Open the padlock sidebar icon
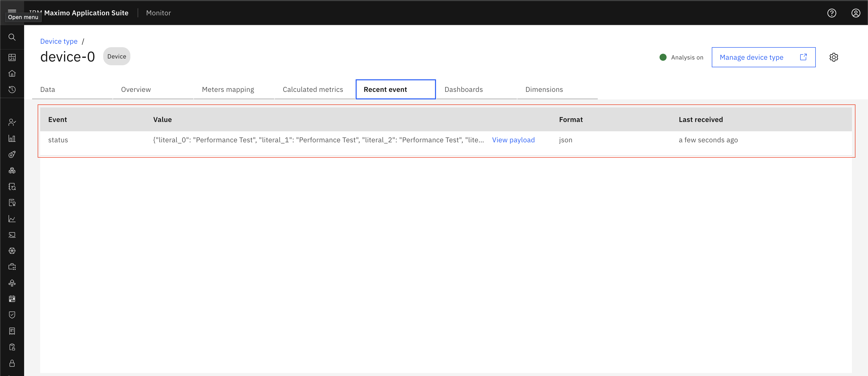Image resolution: width=868 pixels, height=376 pixels. pyautogui.click(x=12, y=363)
